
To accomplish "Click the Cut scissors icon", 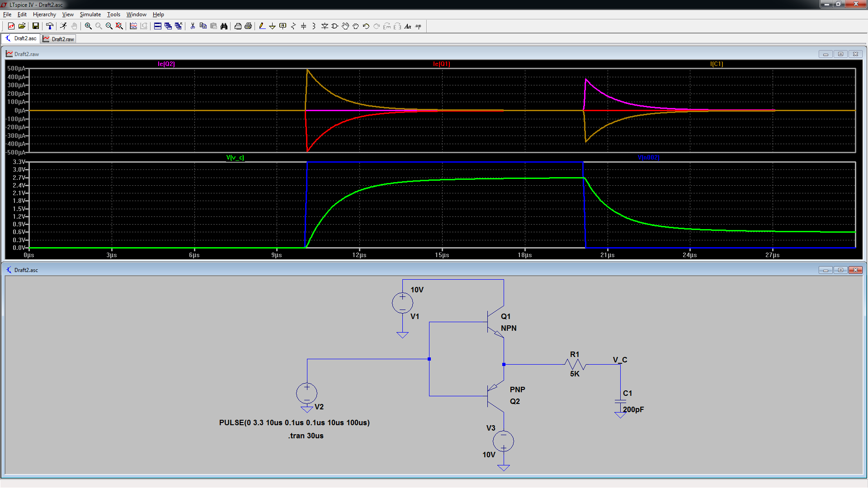I will pyautogui.click(x=193, y=26).
